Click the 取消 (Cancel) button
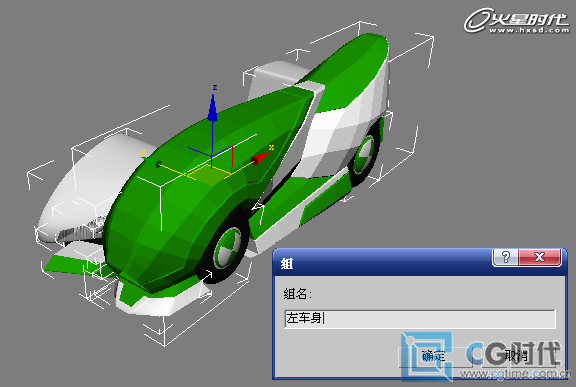 point(518,356)
